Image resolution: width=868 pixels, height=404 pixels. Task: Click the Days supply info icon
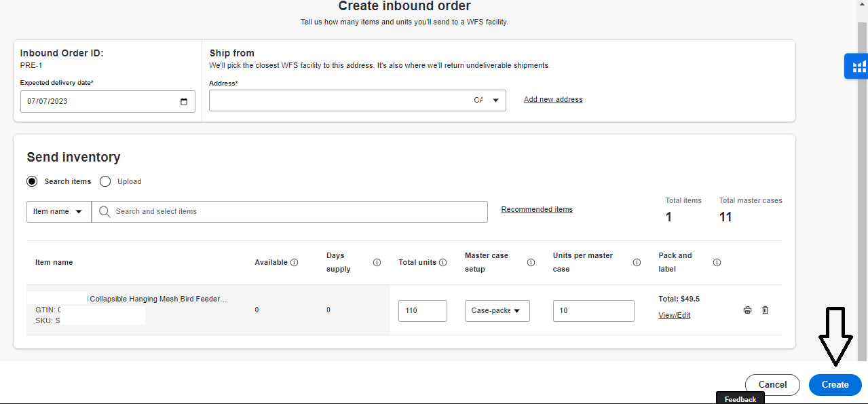tap(377, 263)
